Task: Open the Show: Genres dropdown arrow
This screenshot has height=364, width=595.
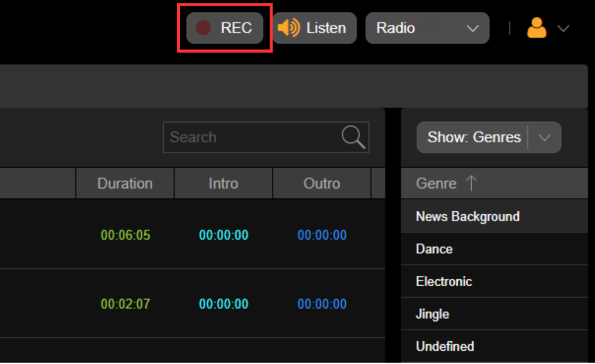Action: (544, 138)
